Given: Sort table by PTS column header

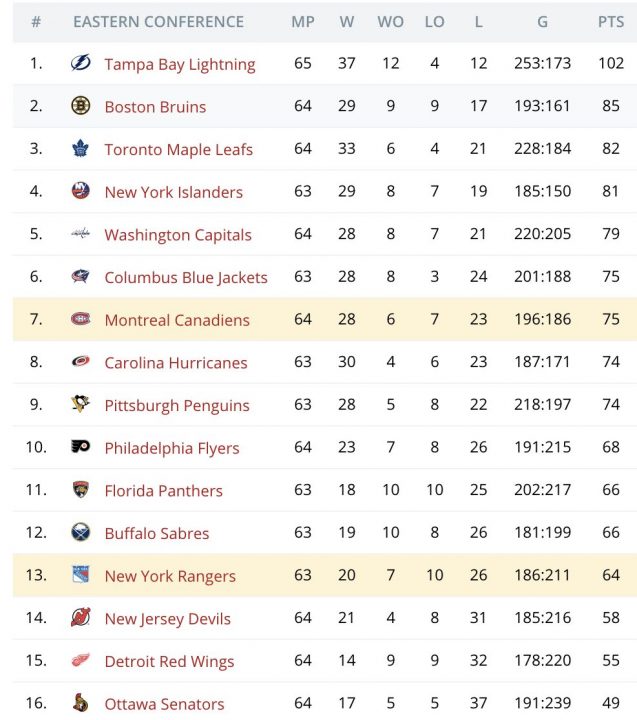Looking at the screenshot, I should point(611,22).
